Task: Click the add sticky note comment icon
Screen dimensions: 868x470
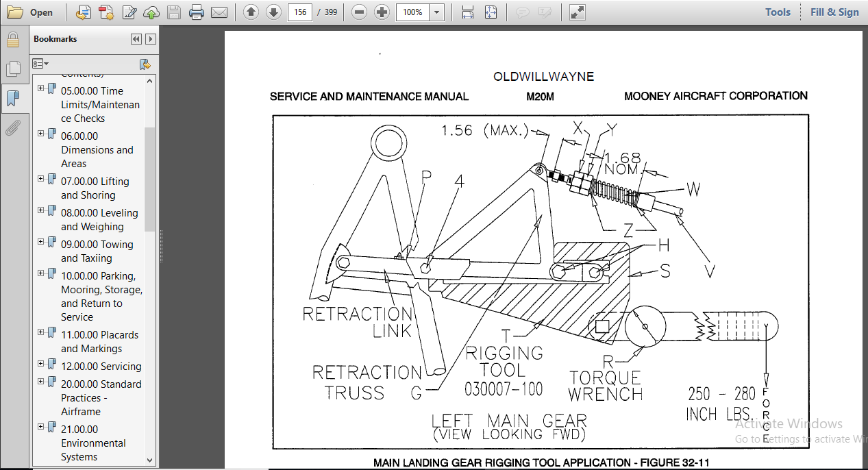Action: pos(522,12)
